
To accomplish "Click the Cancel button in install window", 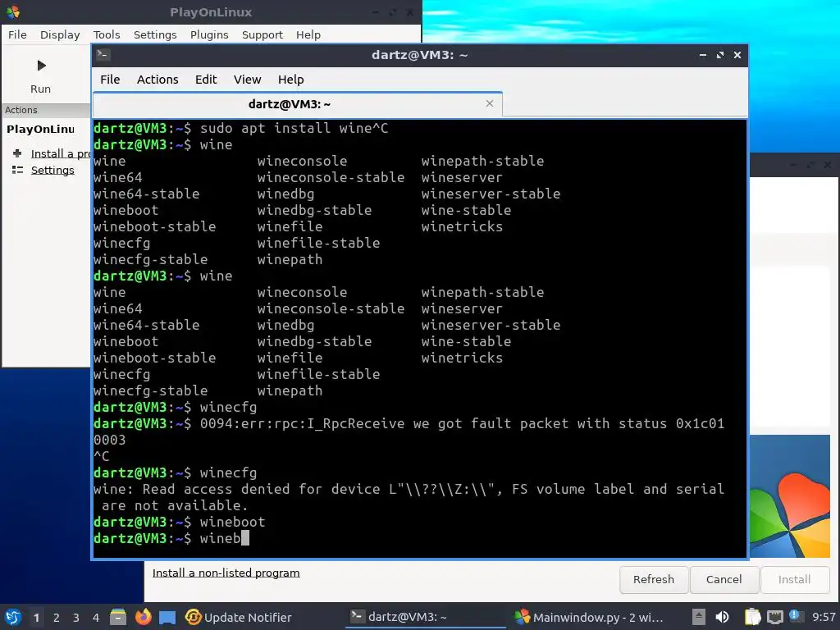I will coord(724,579).
